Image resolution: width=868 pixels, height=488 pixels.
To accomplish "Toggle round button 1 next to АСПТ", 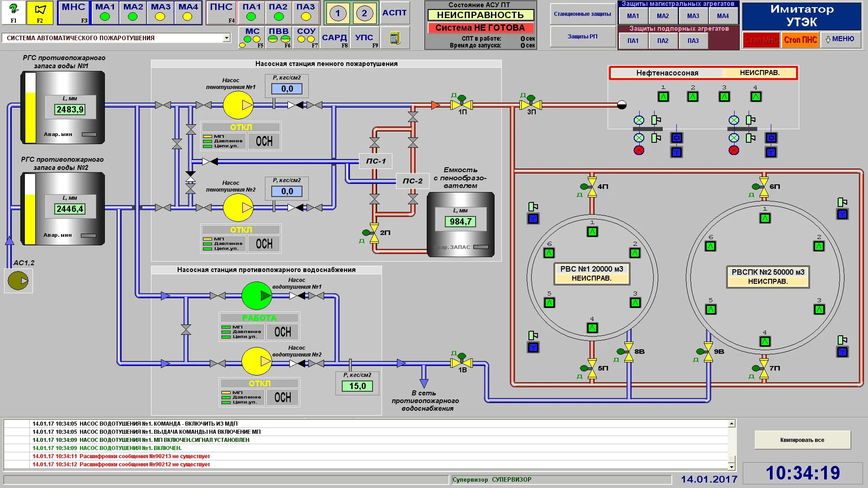I will [x=338, y=14].
